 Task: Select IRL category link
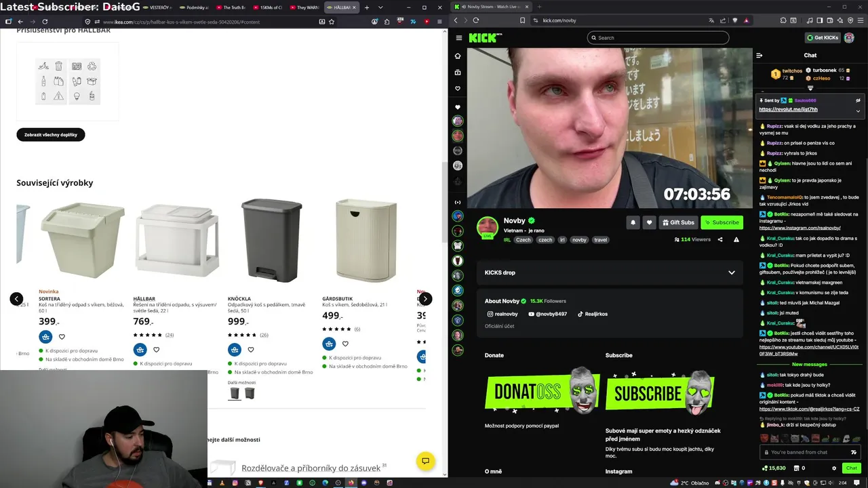point(507,240)
